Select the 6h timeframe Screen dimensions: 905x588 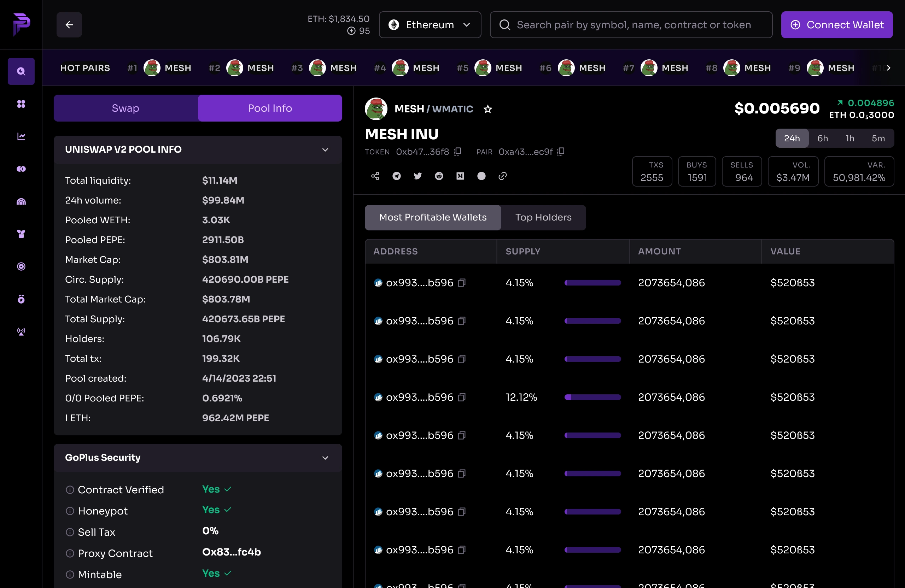tap(823, 139)
